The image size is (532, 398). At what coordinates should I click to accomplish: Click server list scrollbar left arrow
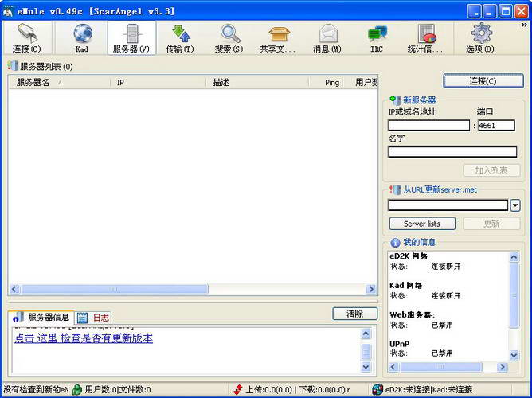[14, 289]
